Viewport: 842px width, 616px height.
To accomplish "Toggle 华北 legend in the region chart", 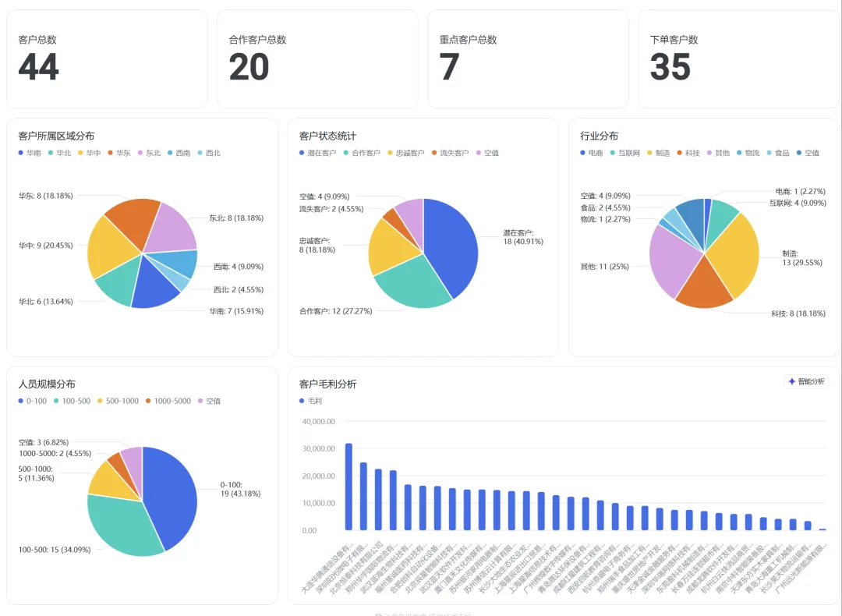I will pos(59,153).
